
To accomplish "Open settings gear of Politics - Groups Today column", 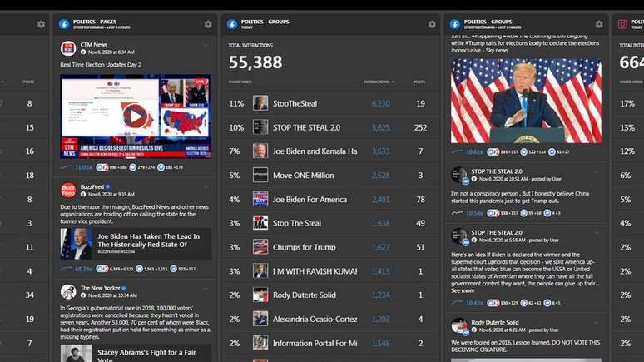I will tap(432, 24).
